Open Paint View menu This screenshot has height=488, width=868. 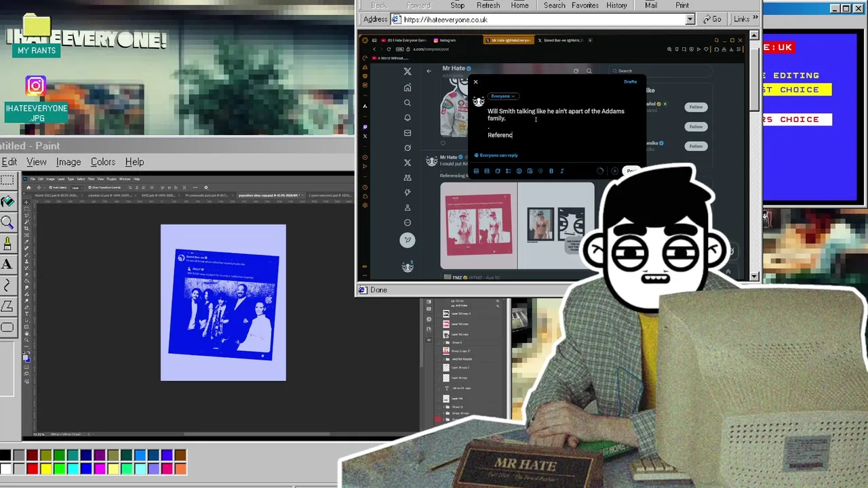37,162
